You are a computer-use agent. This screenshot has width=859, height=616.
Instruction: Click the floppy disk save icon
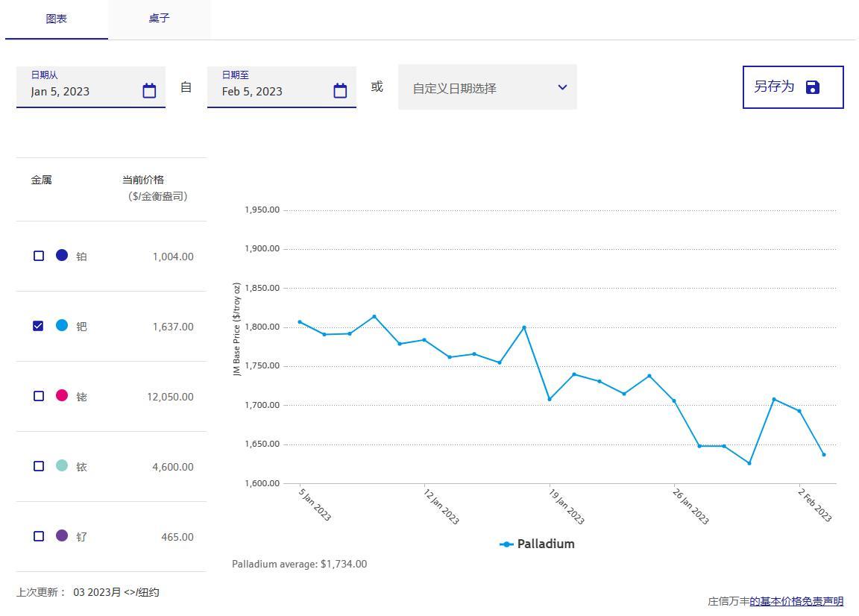tap(813, 87)
